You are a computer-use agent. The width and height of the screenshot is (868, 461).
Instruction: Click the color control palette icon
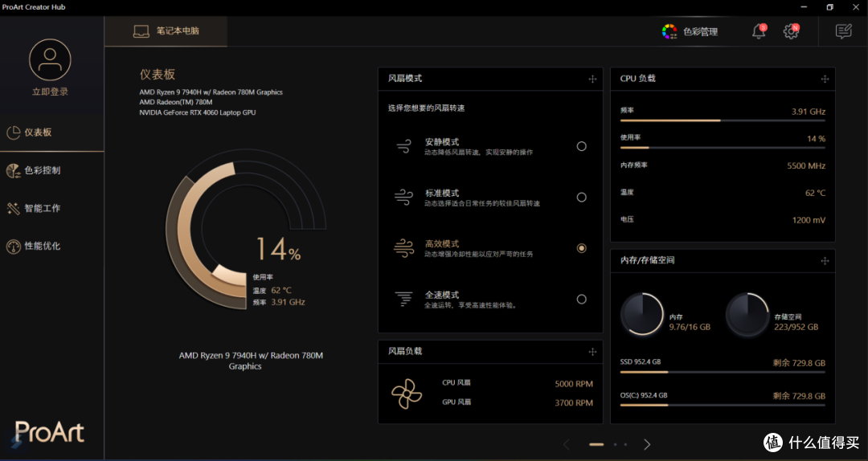[14, 170]
